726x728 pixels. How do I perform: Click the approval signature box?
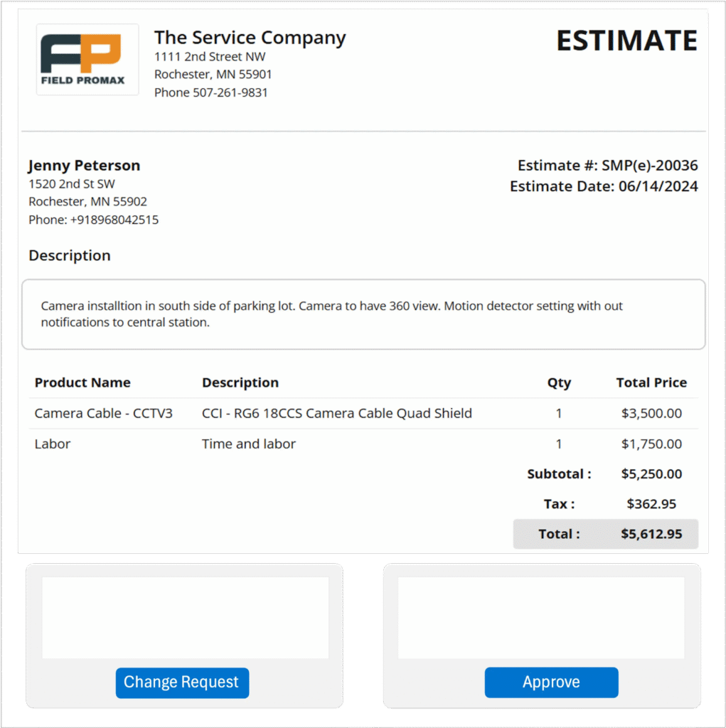(x=541, y=617)
